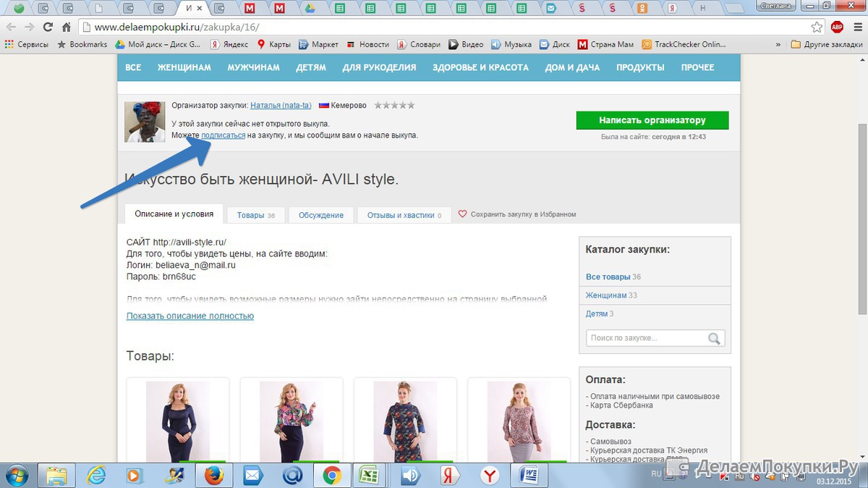This screenshot has height=488, width=868.
Task: Click heart icon to save purchase to favorites
Action: [463, 214]
